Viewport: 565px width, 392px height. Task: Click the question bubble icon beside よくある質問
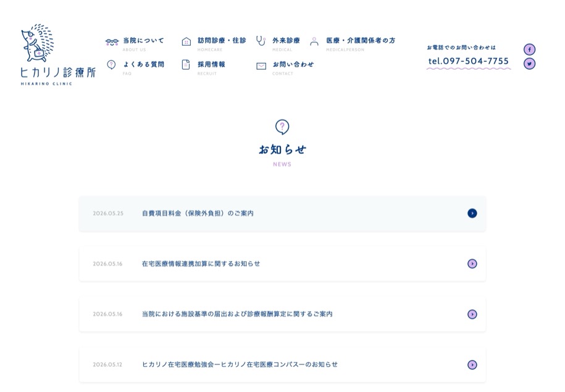click(111, 65)
